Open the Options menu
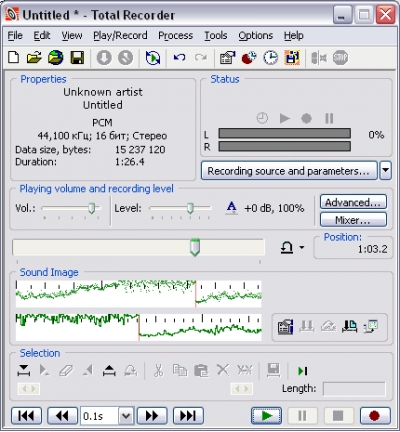400x432 pixels. (255, 35)
